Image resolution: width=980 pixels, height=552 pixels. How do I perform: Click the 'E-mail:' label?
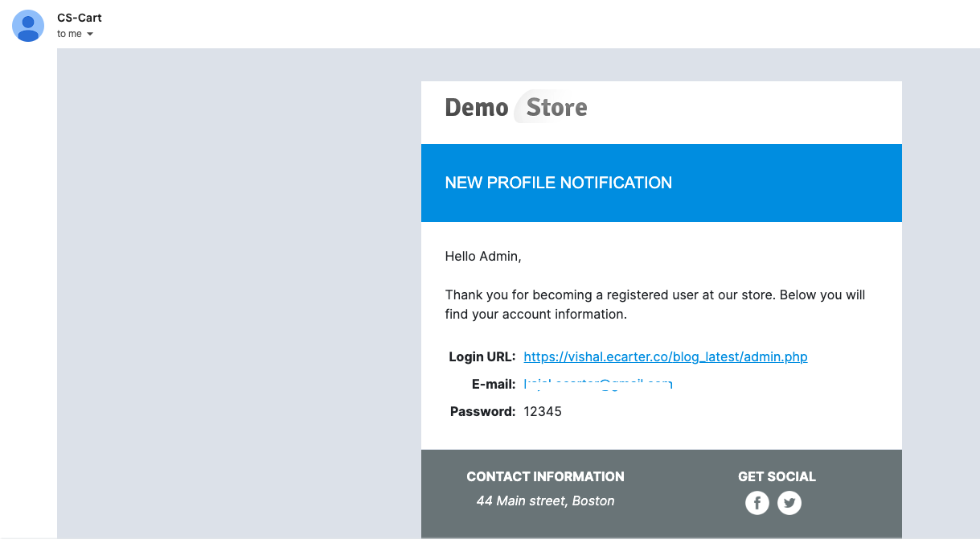click(493, 385)
